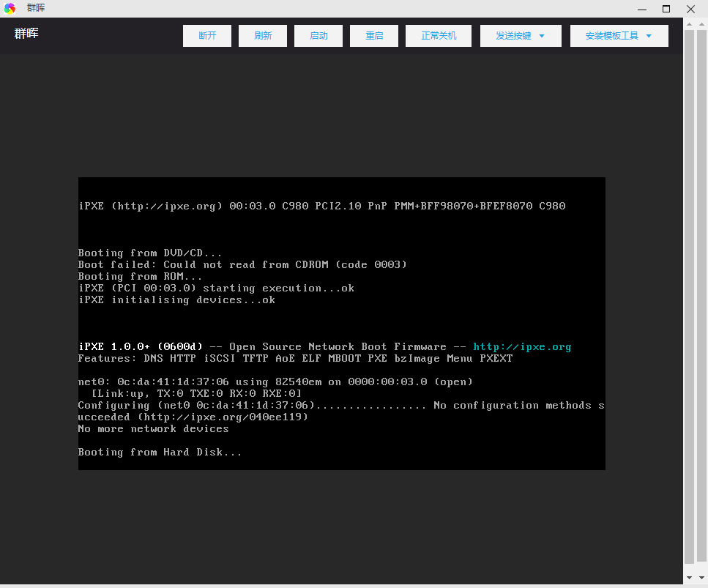This screenshot has width=708, height=588.
Task: Click the 'No more network devices' line
Action: (x=154, y=429)
